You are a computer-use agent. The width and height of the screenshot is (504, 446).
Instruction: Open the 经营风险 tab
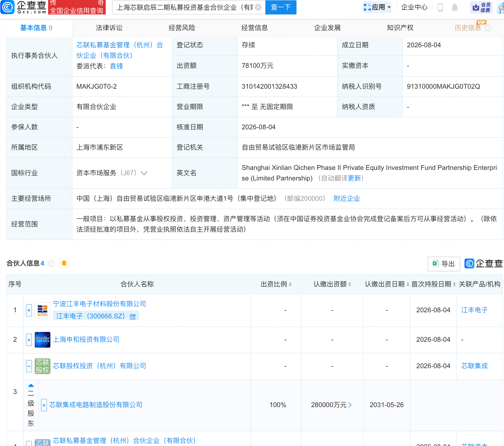pyautogui.click(x=182, y=28)
